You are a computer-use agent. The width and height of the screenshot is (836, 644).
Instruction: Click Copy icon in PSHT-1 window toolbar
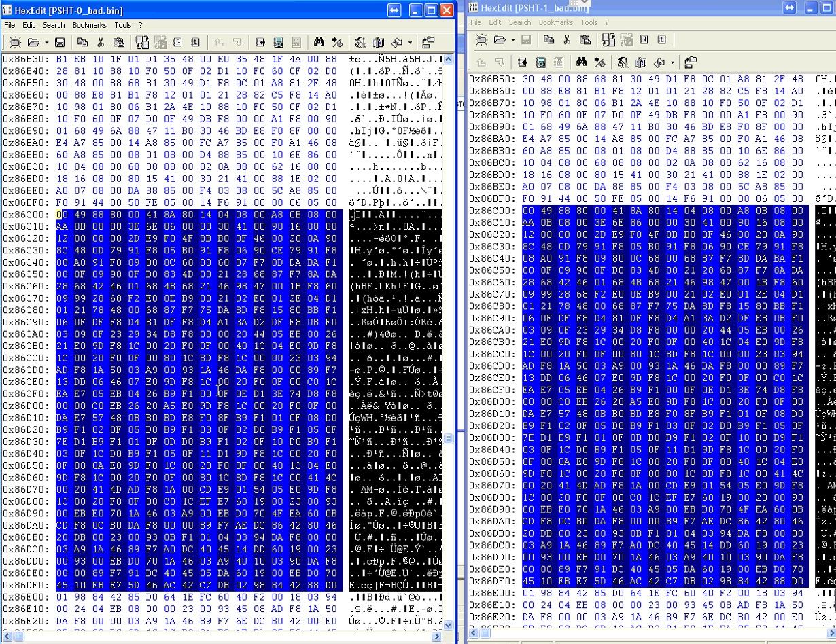click(548, 40)
